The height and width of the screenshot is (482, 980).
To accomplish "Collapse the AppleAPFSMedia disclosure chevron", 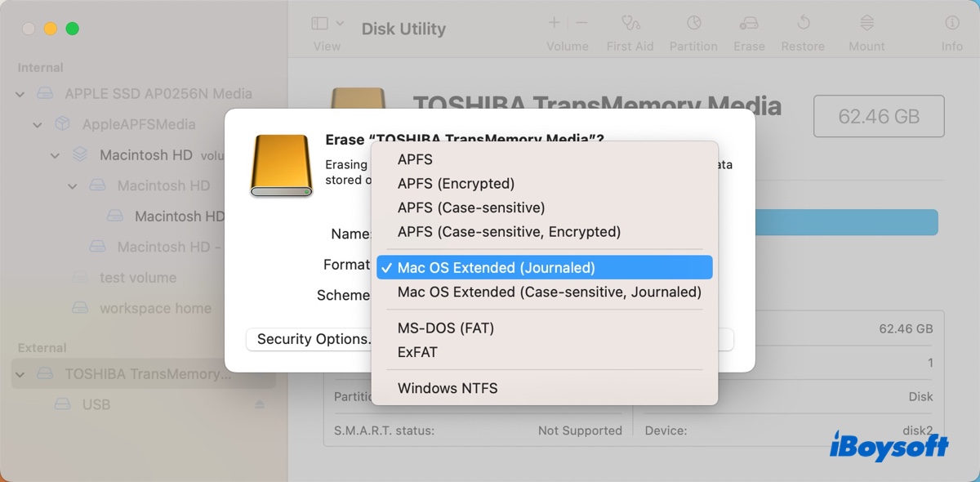I will (x=36, y=124).
